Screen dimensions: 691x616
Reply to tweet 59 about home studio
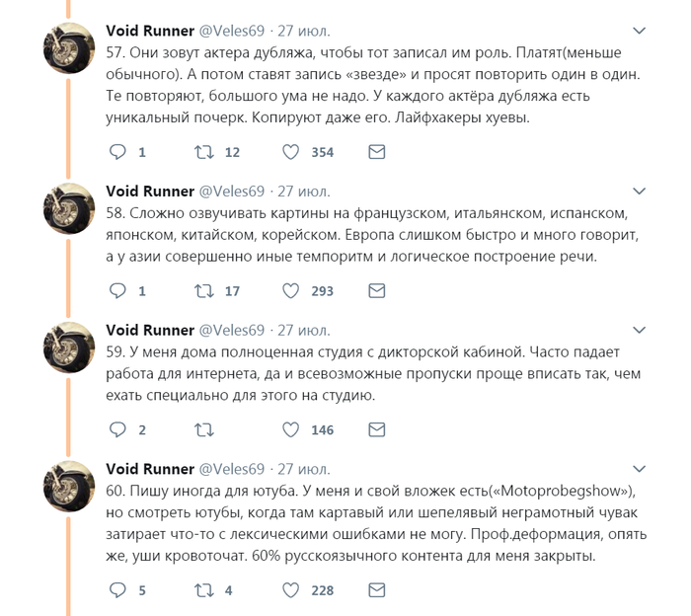pos(117,430)
